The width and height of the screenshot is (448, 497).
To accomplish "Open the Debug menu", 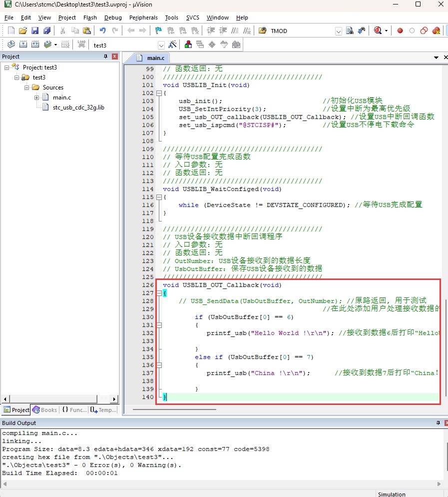I will pyautogui.click(x=113, y=18).
